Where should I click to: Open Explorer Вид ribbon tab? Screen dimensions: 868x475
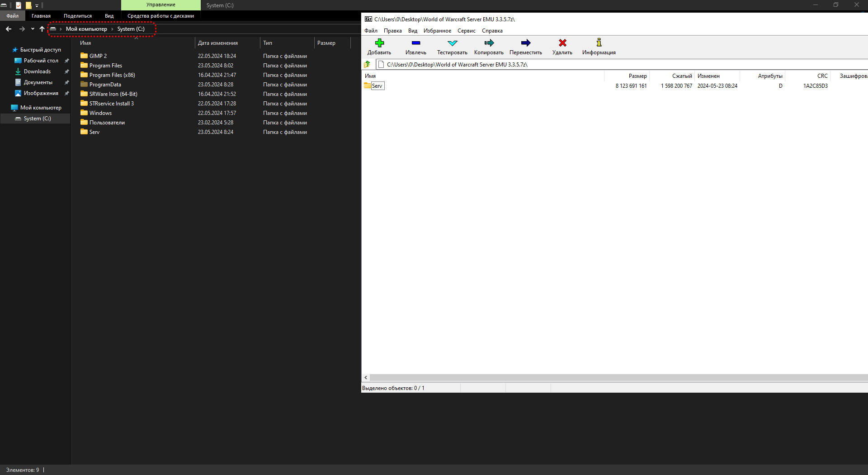click(109, 16)
